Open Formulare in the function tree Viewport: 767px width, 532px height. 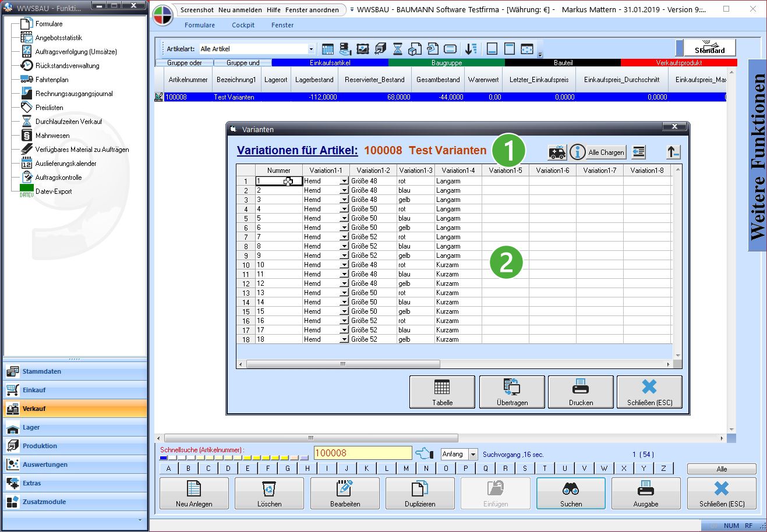click(x=49, y=24)
